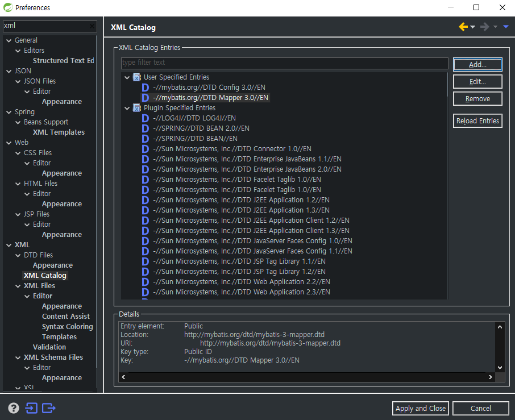This screenshot has height=420, width=515.
Task: Click the Details horizontal scroll right arrow
Action: coord(491,377)
